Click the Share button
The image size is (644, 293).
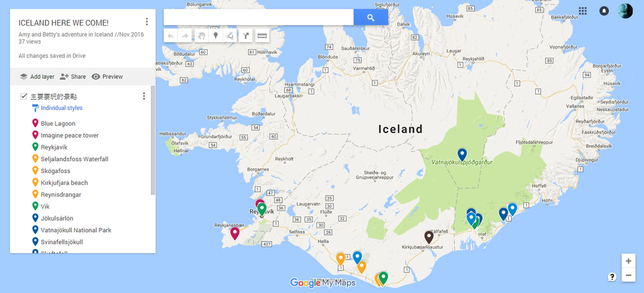pyautogui.click(x=73, y=76)
